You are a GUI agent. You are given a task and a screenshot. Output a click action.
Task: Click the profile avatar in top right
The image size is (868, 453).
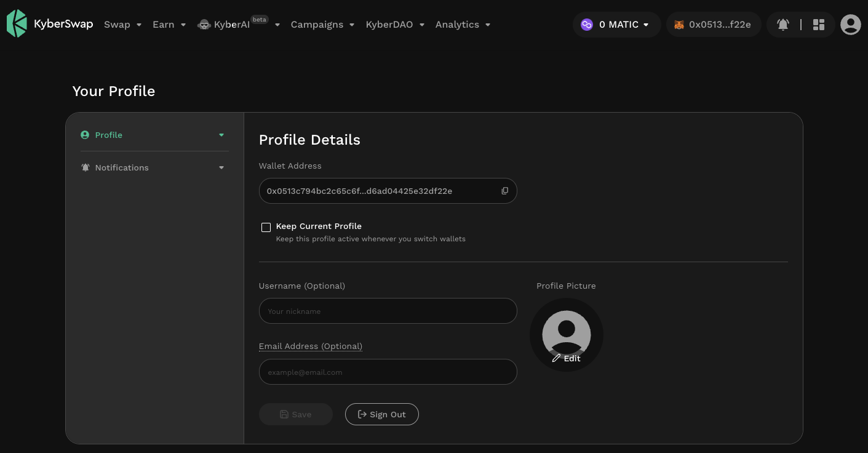point(850,25)
